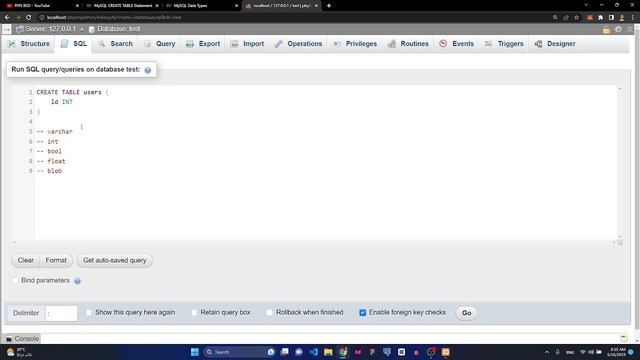The width and height of the screenshot is (640, 360).
Task: Open the Console panel
Action: [22, 338]
